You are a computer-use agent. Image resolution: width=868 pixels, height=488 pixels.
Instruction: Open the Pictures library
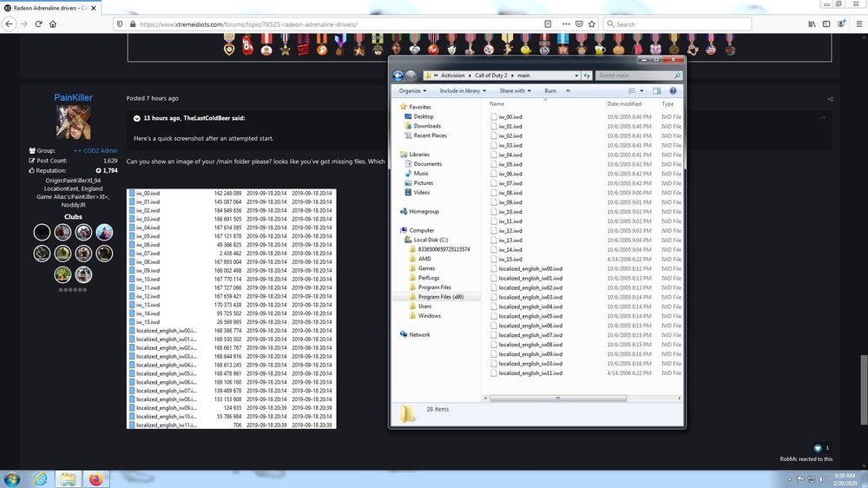[423, 183]
